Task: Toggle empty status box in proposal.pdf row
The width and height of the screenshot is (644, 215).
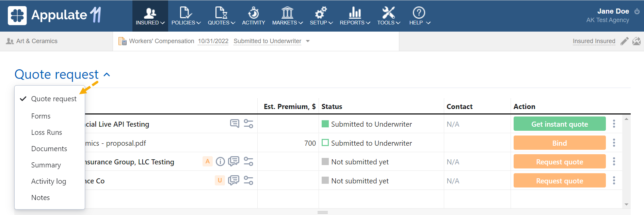Action: tap(325, 143)
